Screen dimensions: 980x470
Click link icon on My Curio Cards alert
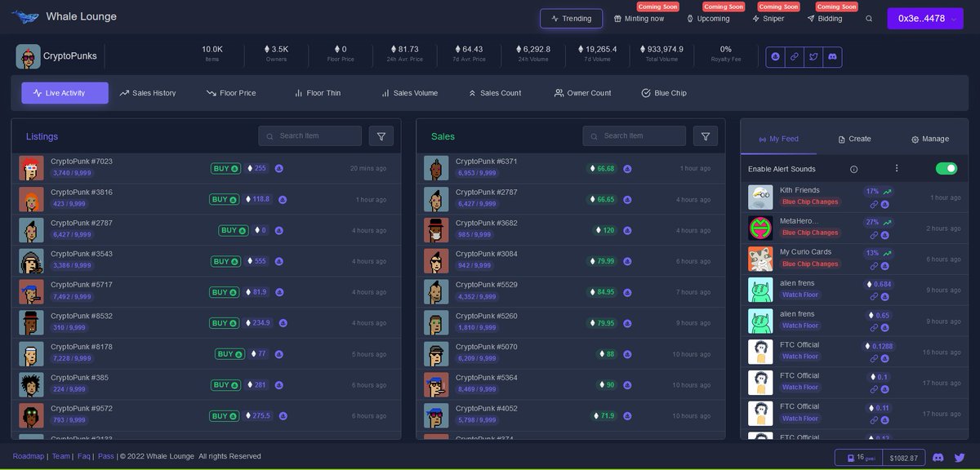pos(874,266)
